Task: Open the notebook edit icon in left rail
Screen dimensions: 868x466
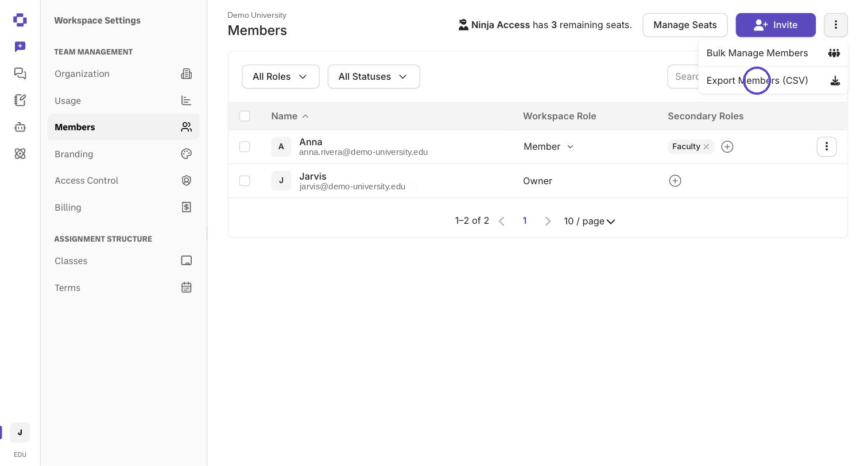Action: (x=20, y=100)
